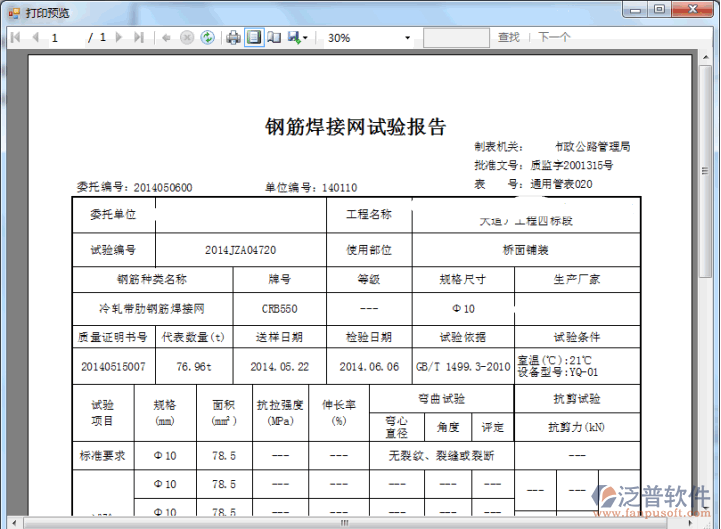Stop rendering the report
This screenshot has height=529, width=721.
pyautogui.click(x=187, y=37)
